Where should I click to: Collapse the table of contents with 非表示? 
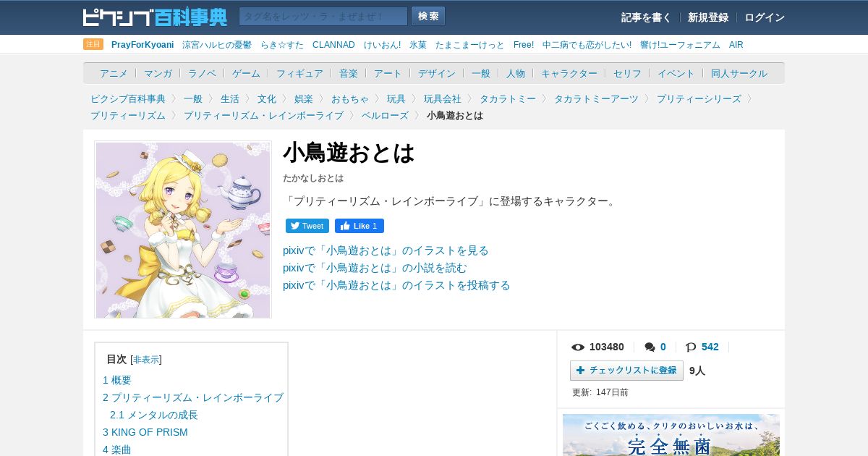pos(146,360)
